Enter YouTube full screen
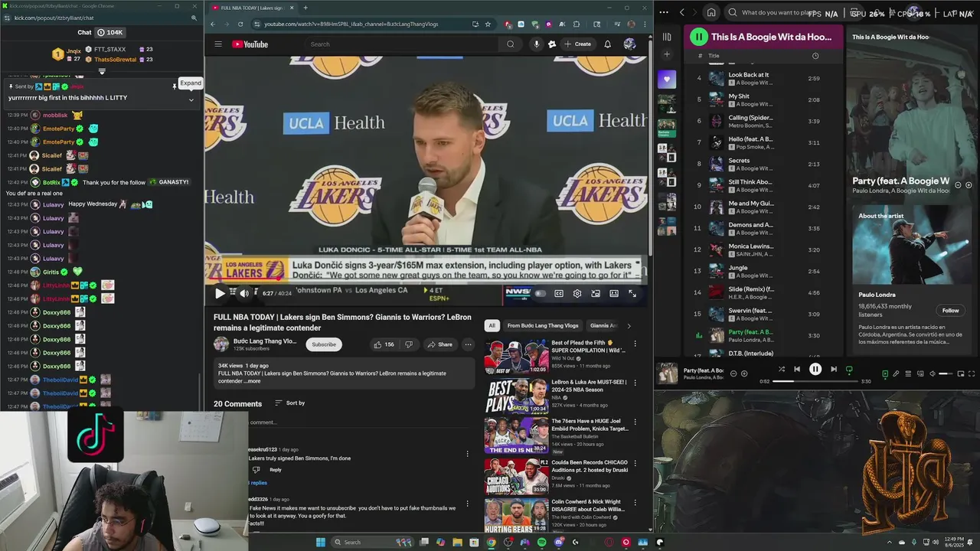This screenshot has width=980, height=551. click(632, 293)
